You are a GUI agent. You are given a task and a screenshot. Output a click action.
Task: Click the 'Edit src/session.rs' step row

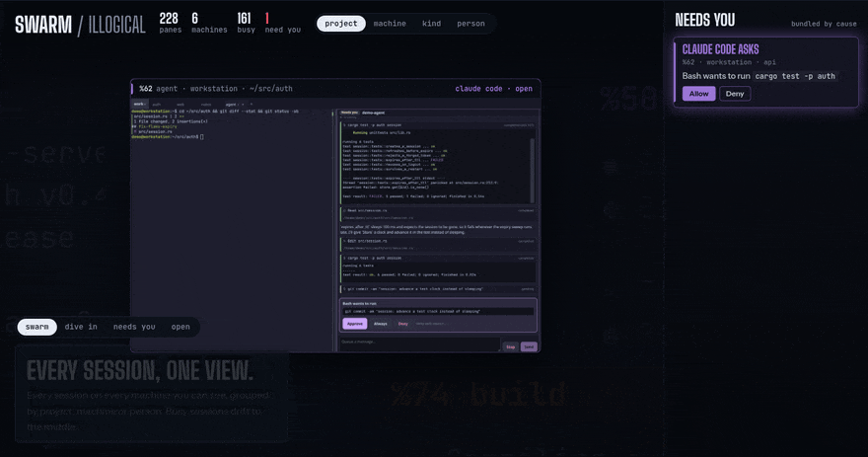click(438, 244)
